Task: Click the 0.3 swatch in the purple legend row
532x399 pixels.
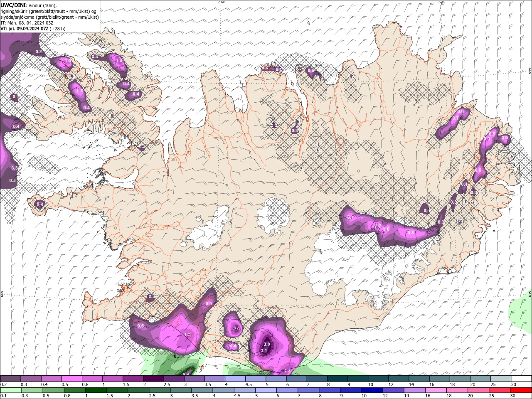Action: tap(31, 379)
